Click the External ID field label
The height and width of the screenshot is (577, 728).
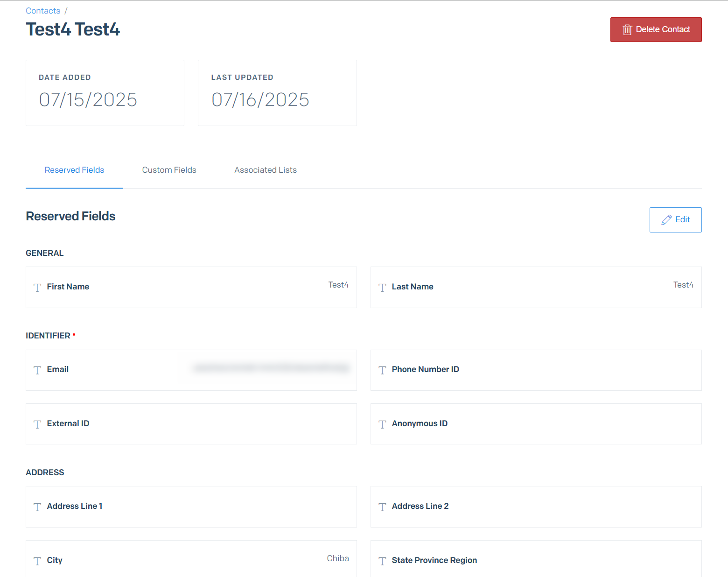pos(68,423)
